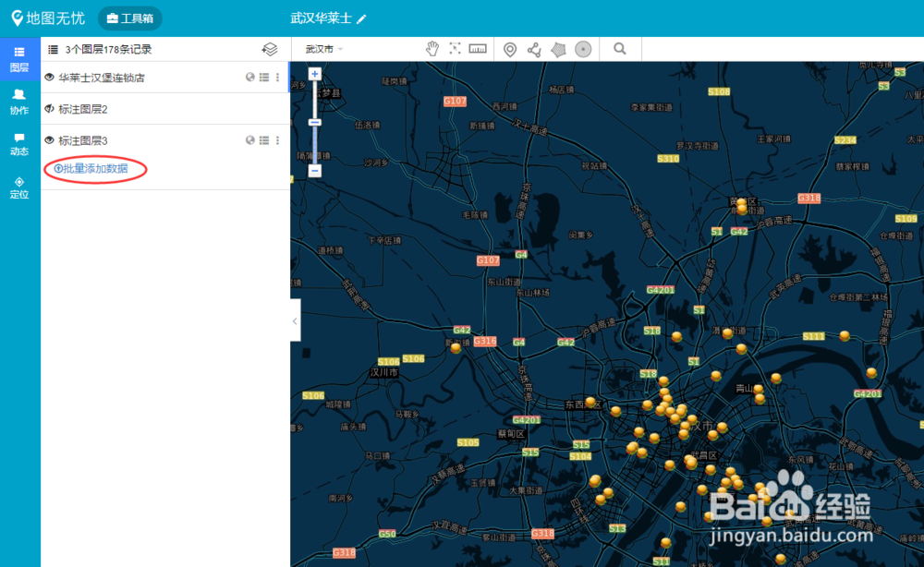This screenshot has width=924, height=567.
Task: Open the 工具箱 toolbox
Action: pyautogui.click(x=129, y=18)
